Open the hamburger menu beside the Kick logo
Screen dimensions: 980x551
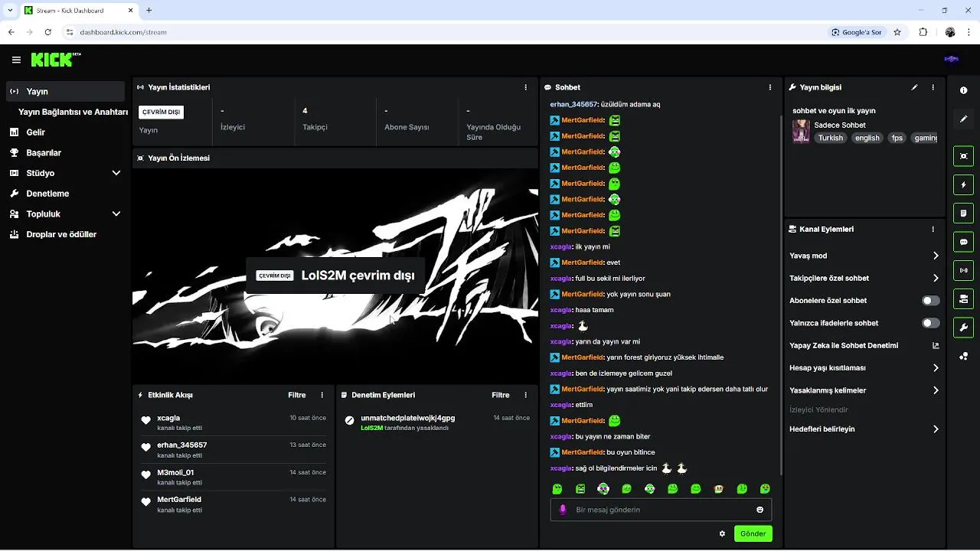[16, 60]
